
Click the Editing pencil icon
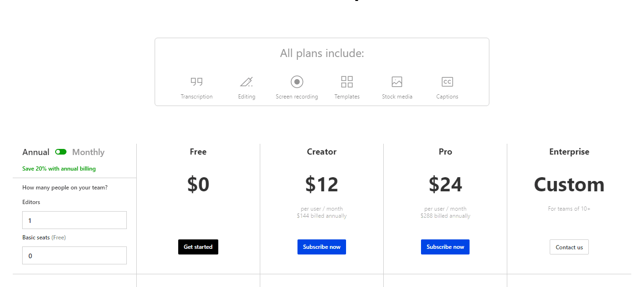pyautogui.click(x=246, y=82)
